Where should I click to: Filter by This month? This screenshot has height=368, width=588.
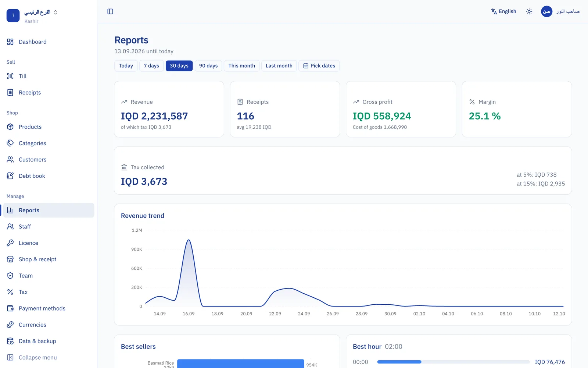[x=241, y=66]
